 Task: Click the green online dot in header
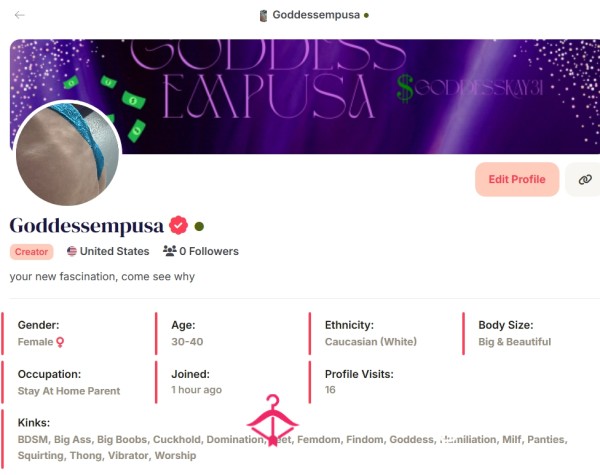click(x=366, y=15)
